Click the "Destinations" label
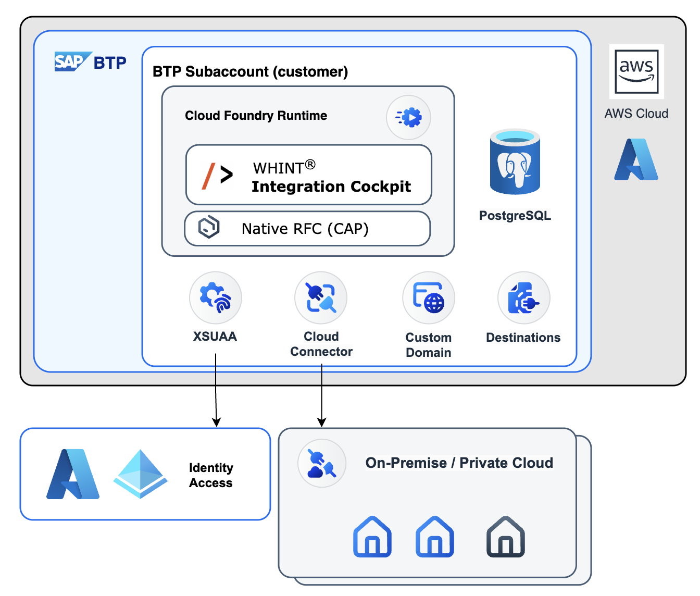 click(x=523, y=338)
